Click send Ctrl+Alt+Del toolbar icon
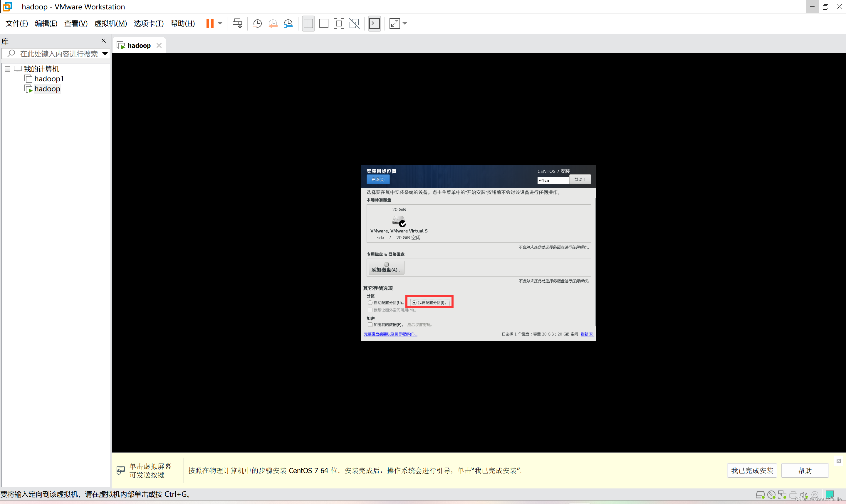 coord(237,23)
